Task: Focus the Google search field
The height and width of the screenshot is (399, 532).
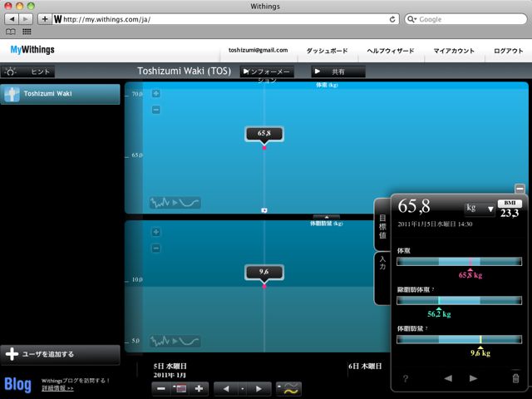Action: (x=465, y=19)
